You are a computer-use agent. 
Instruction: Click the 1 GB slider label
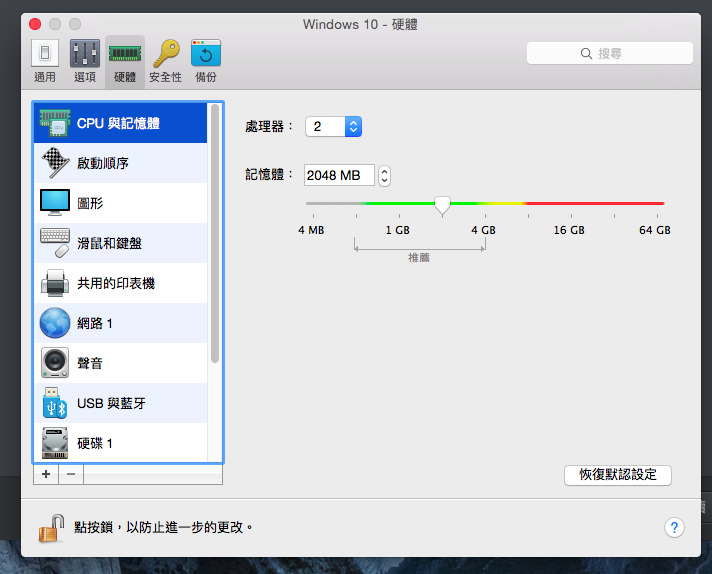397,230
